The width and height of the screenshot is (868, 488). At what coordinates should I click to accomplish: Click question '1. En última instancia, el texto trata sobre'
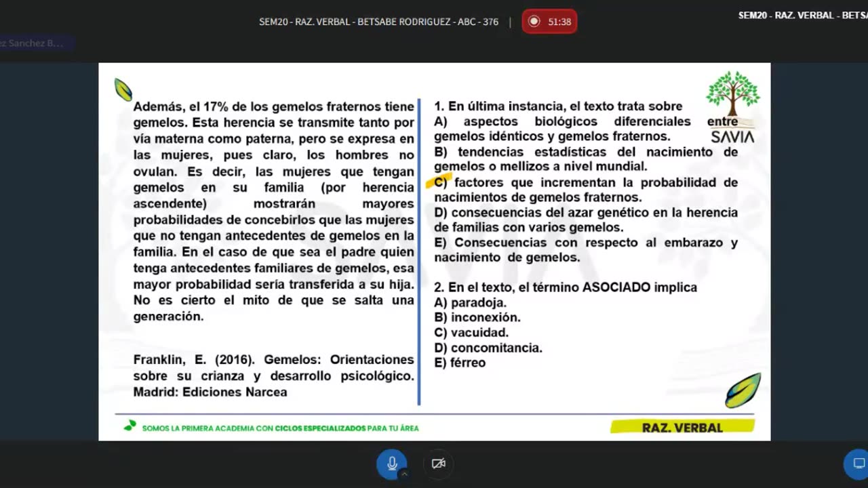coord(558,106)
